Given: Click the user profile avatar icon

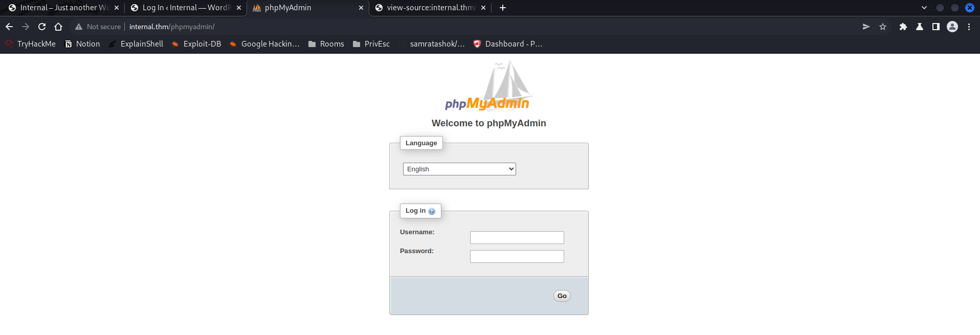Looking at the screenshot, I should tap(952, 27).
